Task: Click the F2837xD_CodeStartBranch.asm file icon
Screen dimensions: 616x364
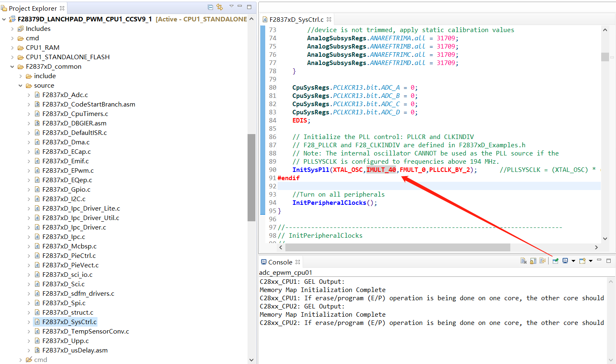Action: [37, 104]
